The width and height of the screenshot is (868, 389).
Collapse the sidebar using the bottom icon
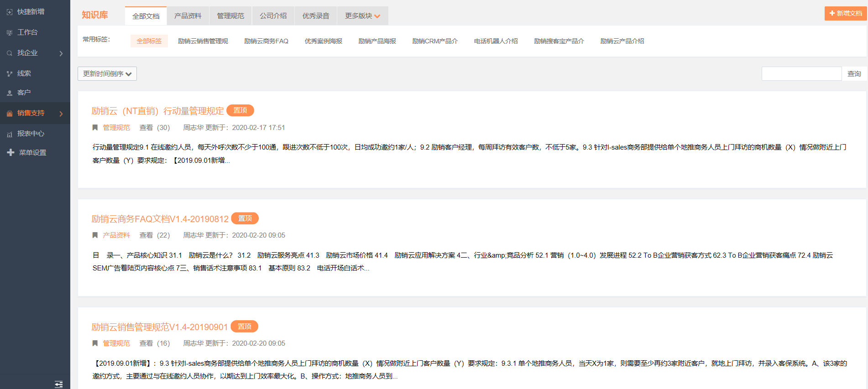(x=58, y=384)
